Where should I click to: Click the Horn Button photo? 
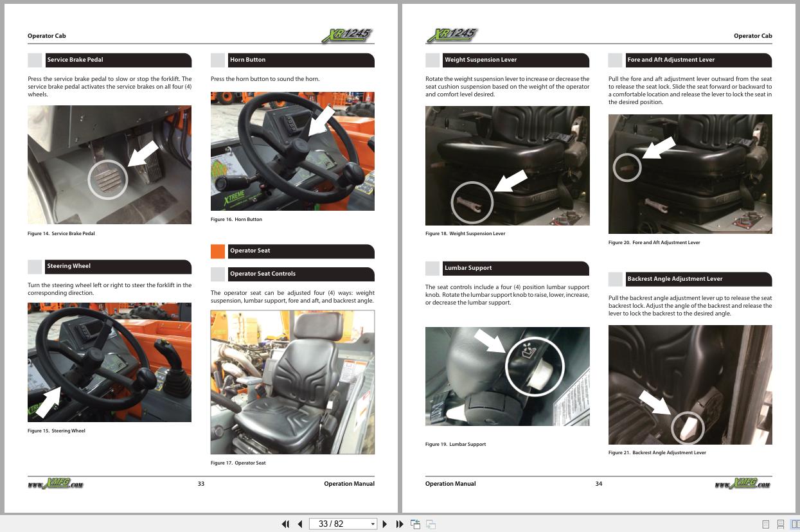pyautogui.click(x=292, y=151)
